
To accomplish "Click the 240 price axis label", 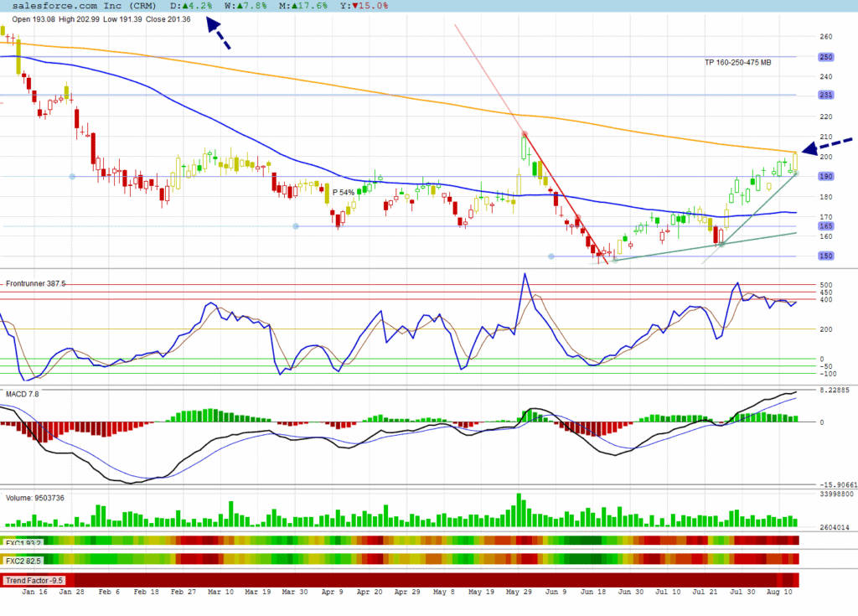I will tap(825, 76).
